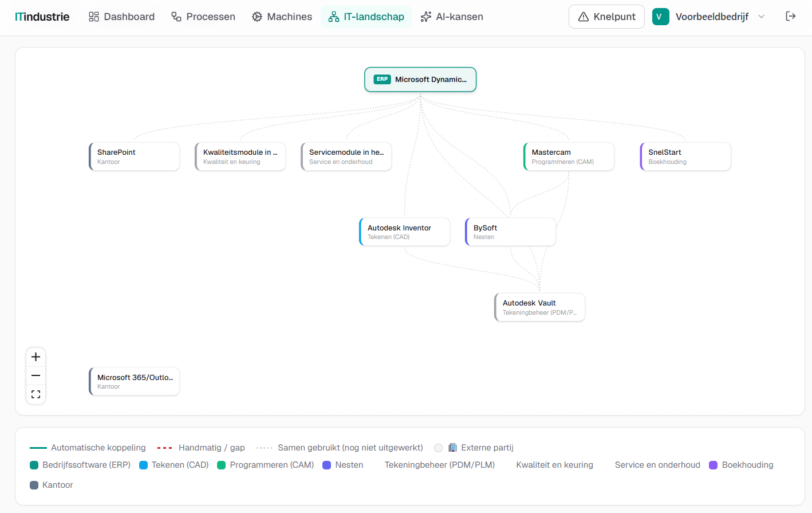Click the Externe partij building icon
The image size is (812, 513).
pyautogui.click(x=452, y=447)
